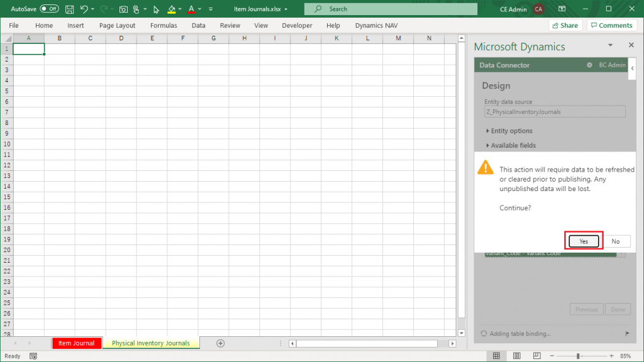Click the Select All corner triangle

tap(7, 38)
